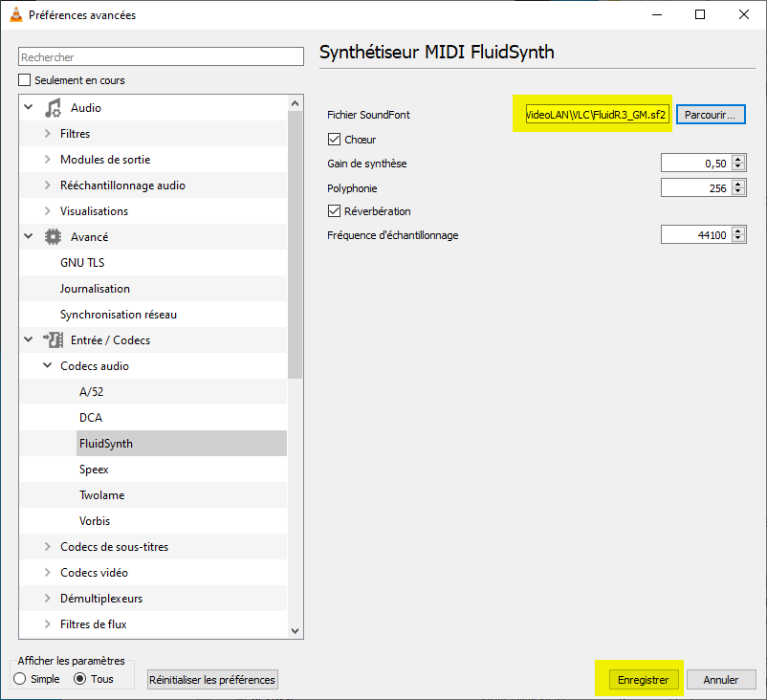Click the Fréquence d'échantillonnage value field
Viewport: 767px width, 700px height.
[696, 235]
